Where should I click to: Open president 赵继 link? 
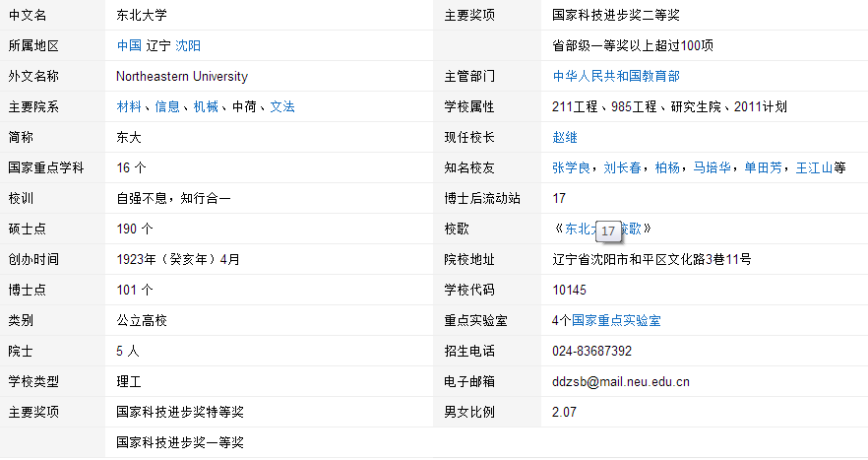[x=565, y=137]
